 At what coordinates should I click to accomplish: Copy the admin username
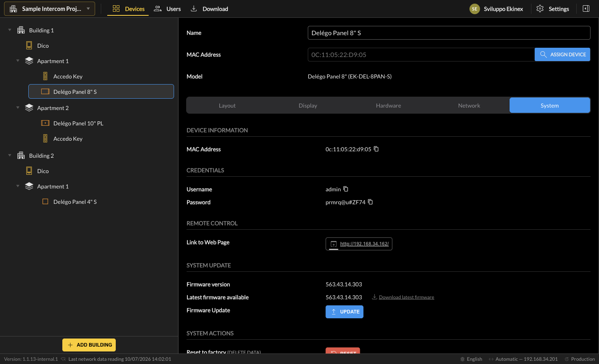[x=346, y=189]
